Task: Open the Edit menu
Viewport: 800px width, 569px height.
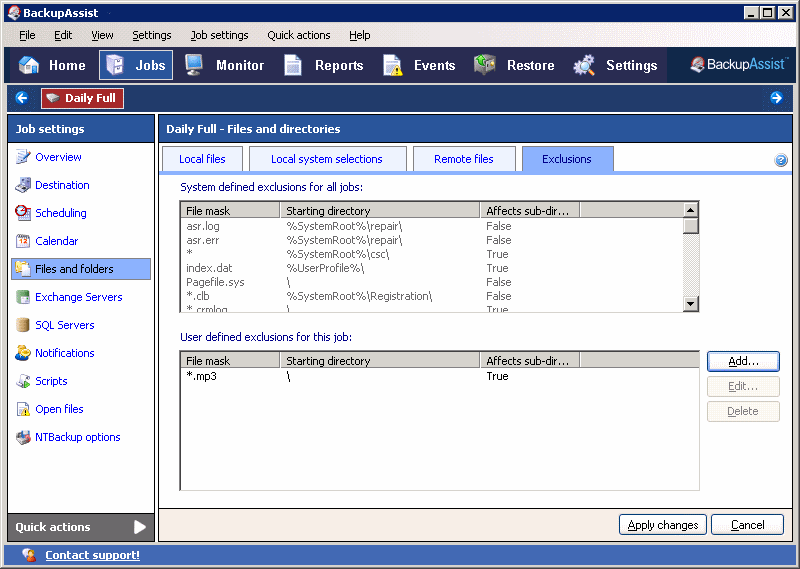Action: point(63,35)
